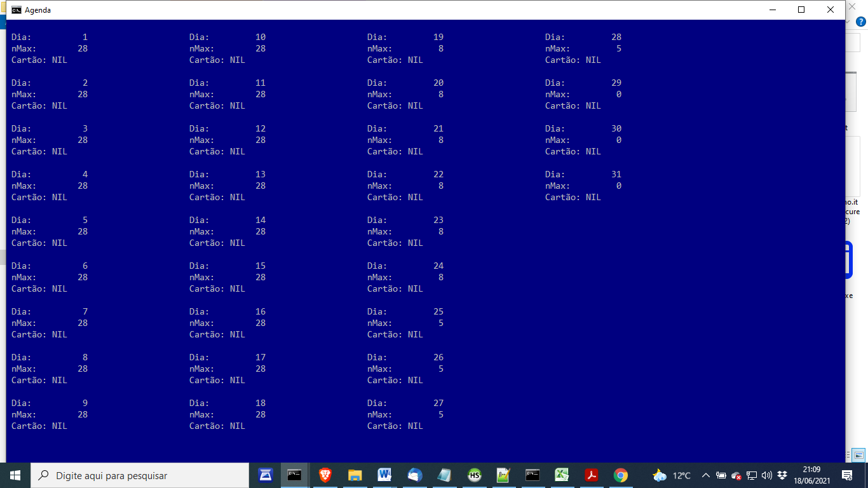Screen dimensions: 868x488
Task: Check the battery status tray icon
Action: click(721, 475)
